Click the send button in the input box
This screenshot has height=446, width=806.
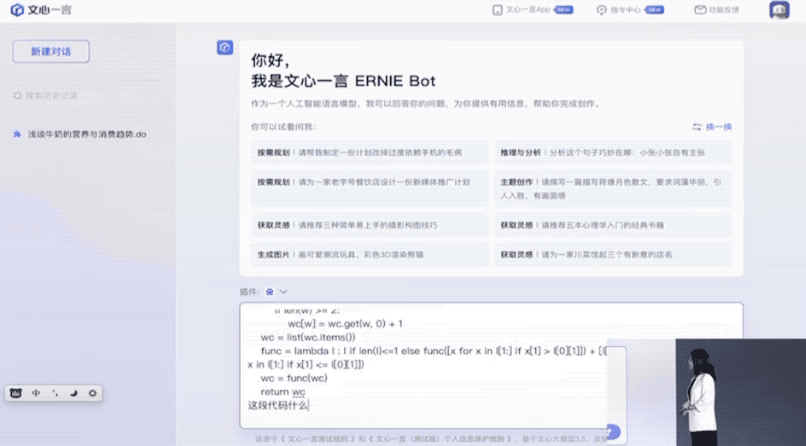pyautogui.click(x=612, y=432)
